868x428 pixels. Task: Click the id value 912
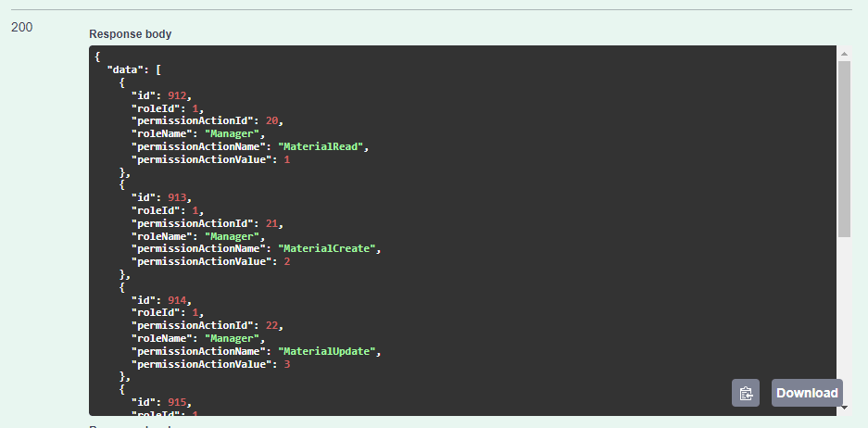click(x=177, y=95)
